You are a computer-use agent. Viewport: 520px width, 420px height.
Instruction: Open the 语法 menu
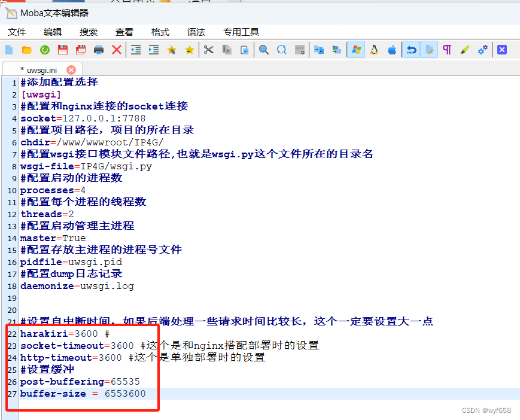pyautogui.click(x=196, y=32)
